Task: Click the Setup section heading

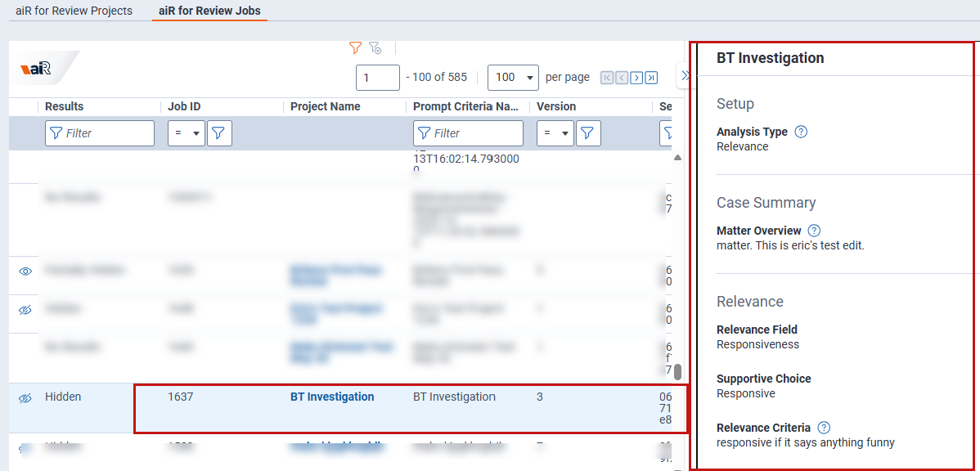Action: point(735,104)
